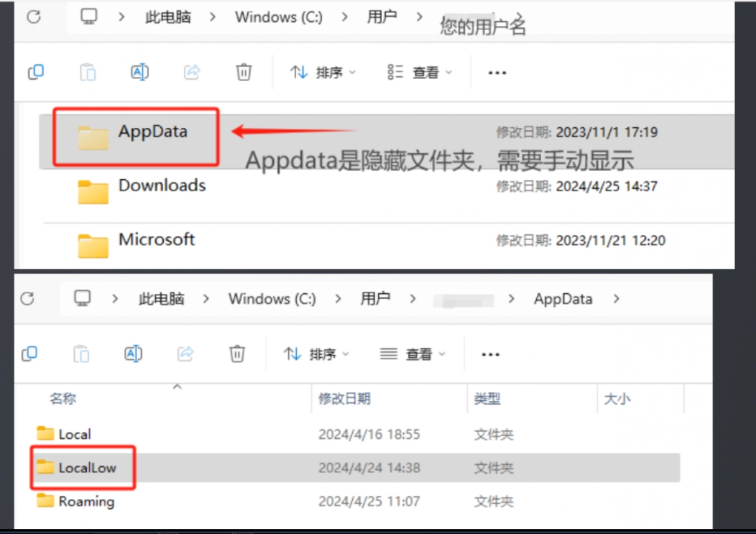Click the Share icon in the top toolbar
This screenshot has width=756, height=534.
pyautogui.click(x=192, y=71)
